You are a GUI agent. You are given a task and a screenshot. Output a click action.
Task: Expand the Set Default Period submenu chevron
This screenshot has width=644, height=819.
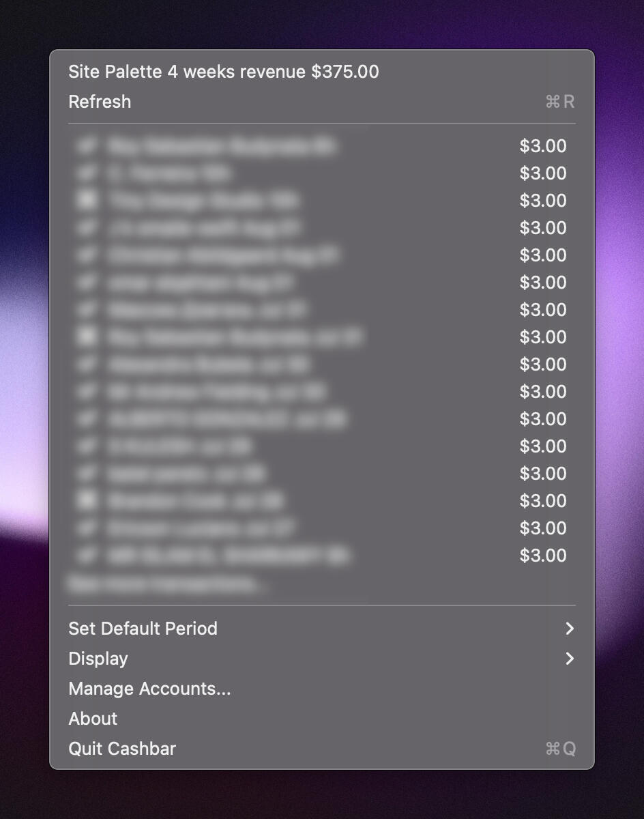click(x=570, y=629)
